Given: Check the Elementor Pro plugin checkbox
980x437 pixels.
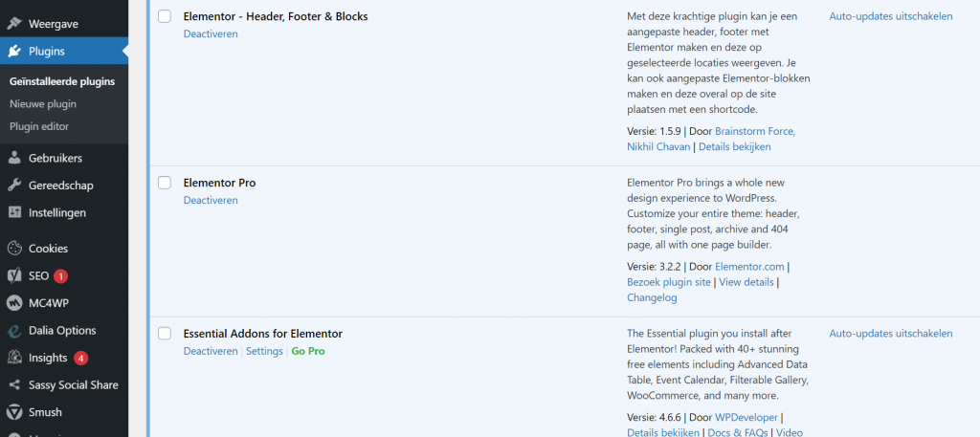Looking at the screenshot, I should click(x=165, y=183).
